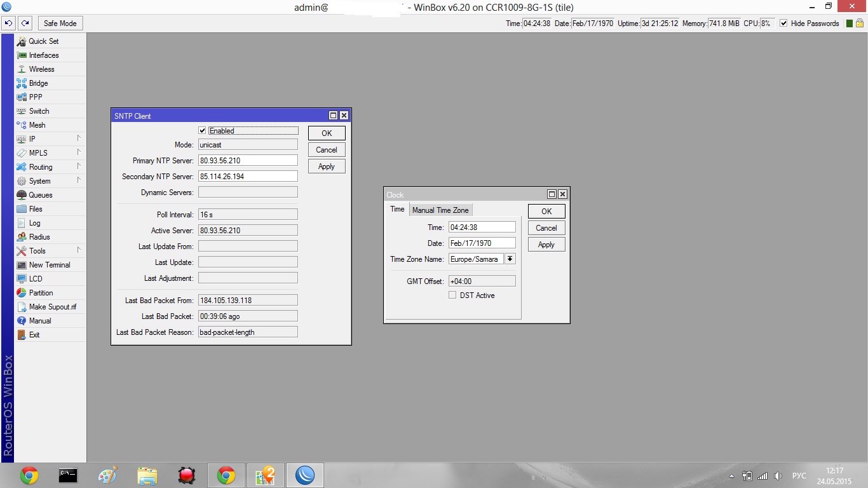Open the Time Zone Name dropdown
This screenshot has height=488, width=868.
tap(510, 259)
